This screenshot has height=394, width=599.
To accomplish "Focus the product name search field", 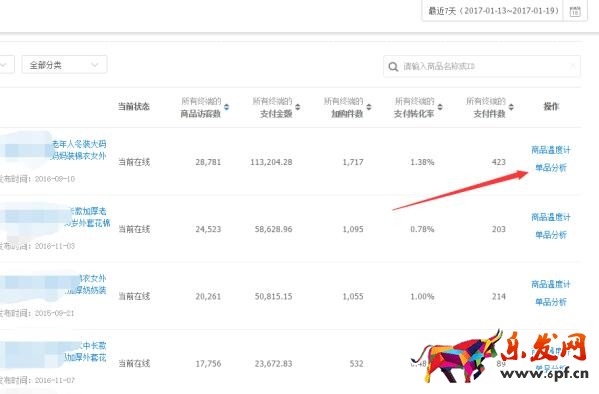I will (x=482, y=66).
